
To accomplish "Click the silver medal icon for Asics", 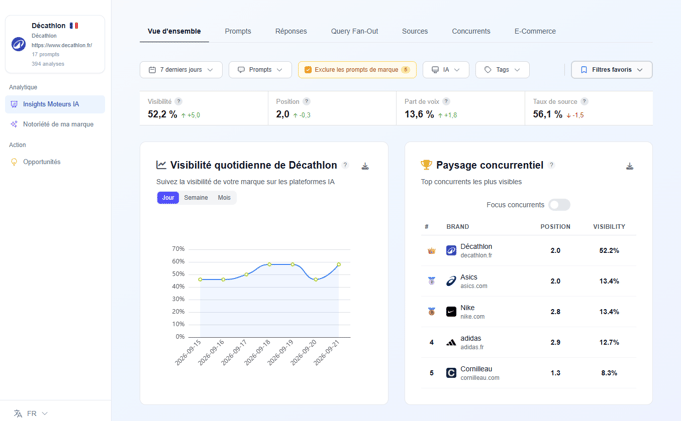I will (x=431, y=281).
